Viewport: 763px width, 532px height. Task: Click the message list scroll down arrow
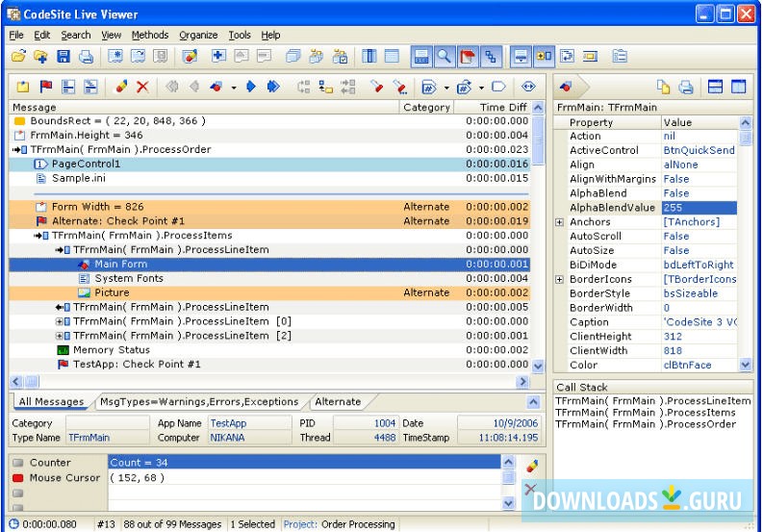pyautogui.click(x=538, y=366)
